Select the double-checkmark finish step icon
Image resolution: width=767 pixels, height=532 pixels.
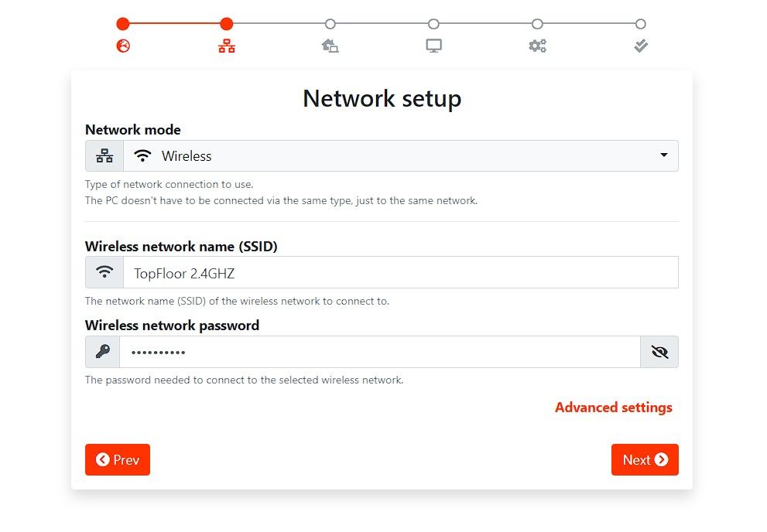(641, 46)
